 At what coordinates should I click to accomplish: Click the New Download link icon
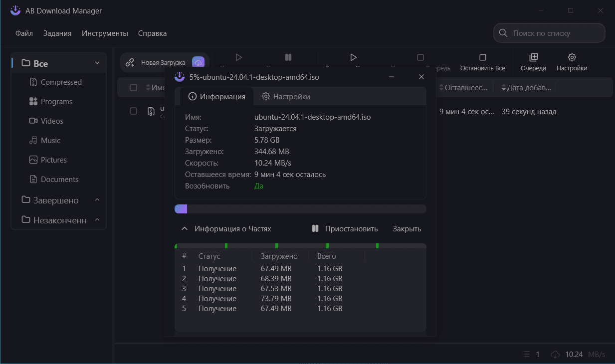[130, 62]
